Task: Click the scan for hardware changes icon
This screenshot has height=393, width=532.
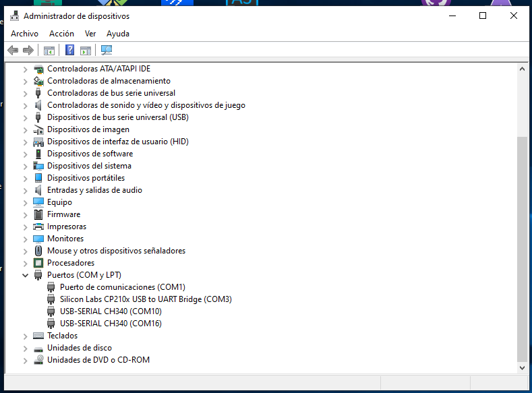Action: (106, 50)
